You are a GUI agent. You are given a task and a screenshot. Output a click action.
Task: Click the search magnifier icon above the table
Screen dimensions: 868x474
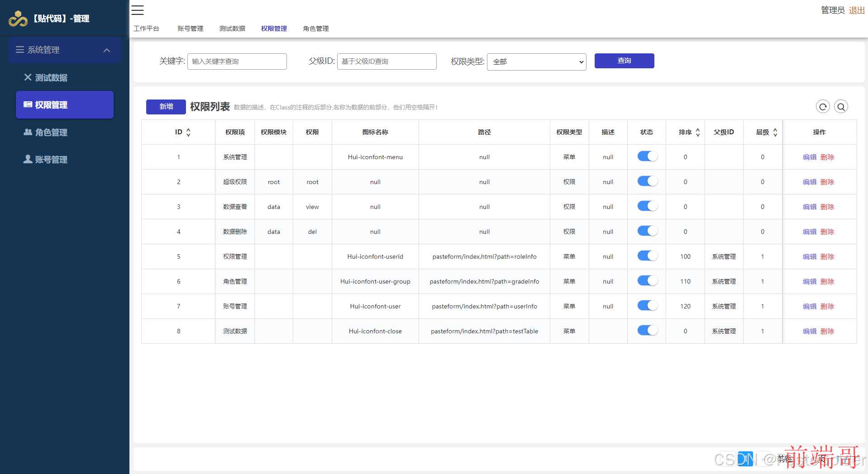tap(841, 107)
